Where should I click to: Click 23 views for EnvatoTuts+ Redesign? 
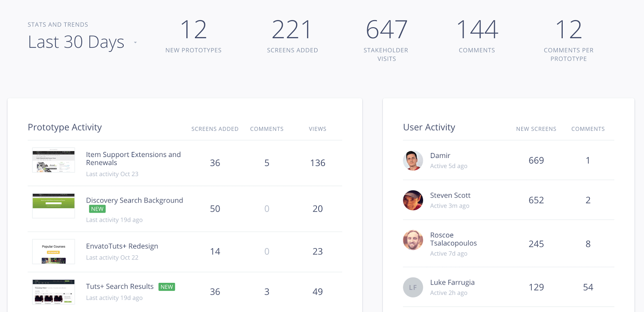click(x=318, y=251)
